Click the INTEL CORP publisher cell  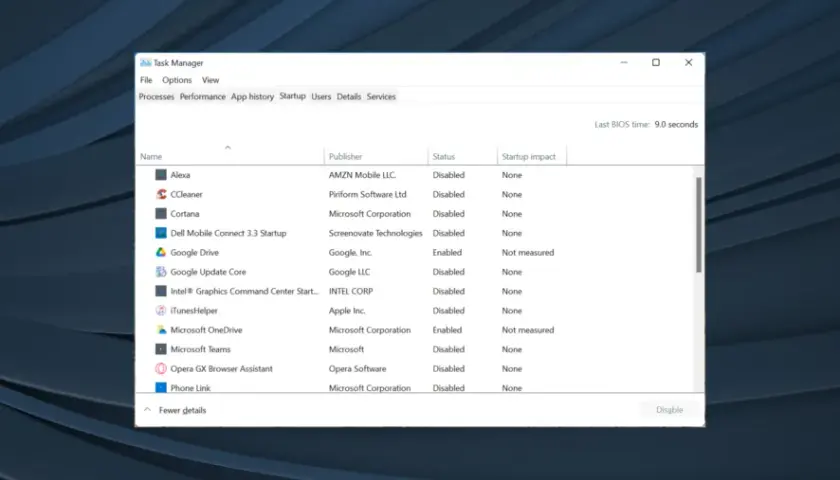click(351, 291)
